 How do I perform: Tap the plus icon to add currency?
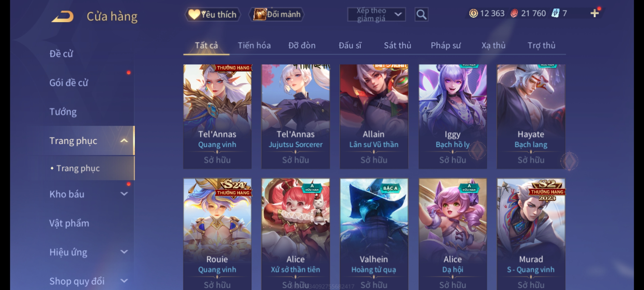pos(595,13)
